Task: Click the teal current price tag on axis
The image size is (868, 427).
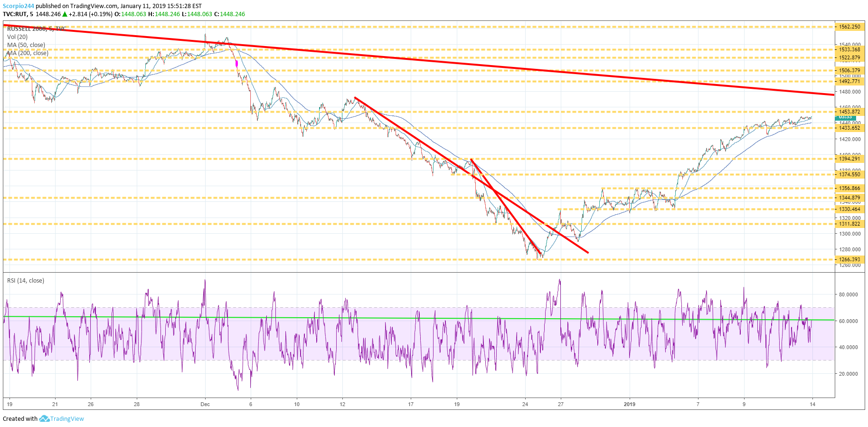Action: 846,117
